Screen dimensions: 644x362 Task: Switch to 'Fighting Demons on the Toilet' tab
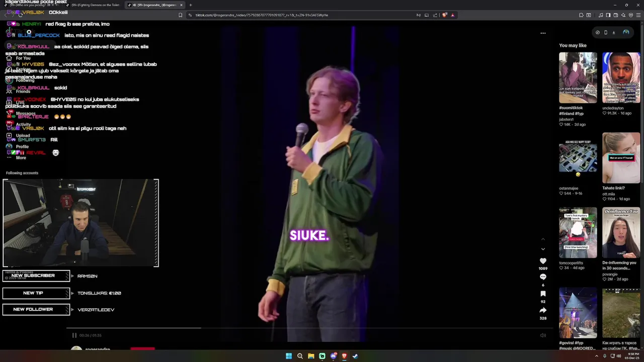pos(95,5)
